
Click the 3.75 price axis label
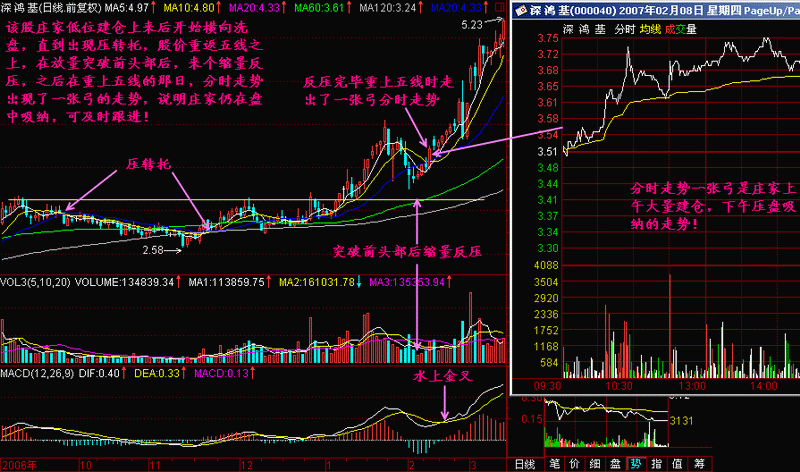pyautogui.click(x=548, y=38)
